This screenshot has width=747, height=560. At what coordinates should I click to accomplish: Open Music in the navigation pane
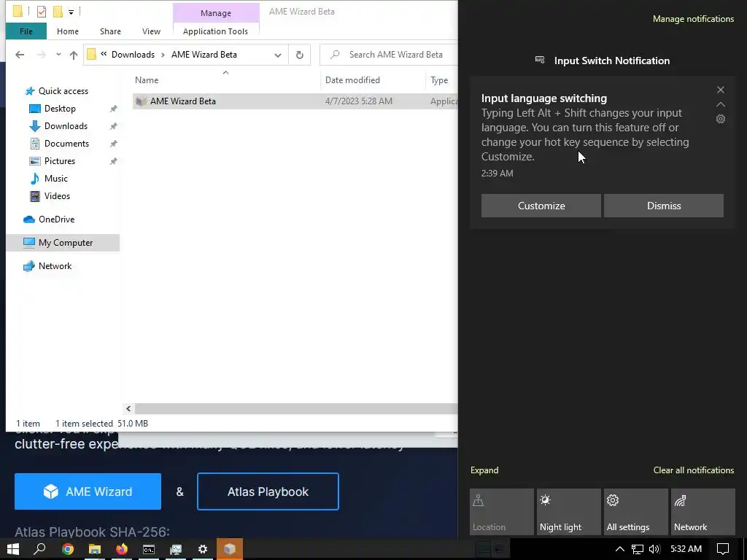55,179
